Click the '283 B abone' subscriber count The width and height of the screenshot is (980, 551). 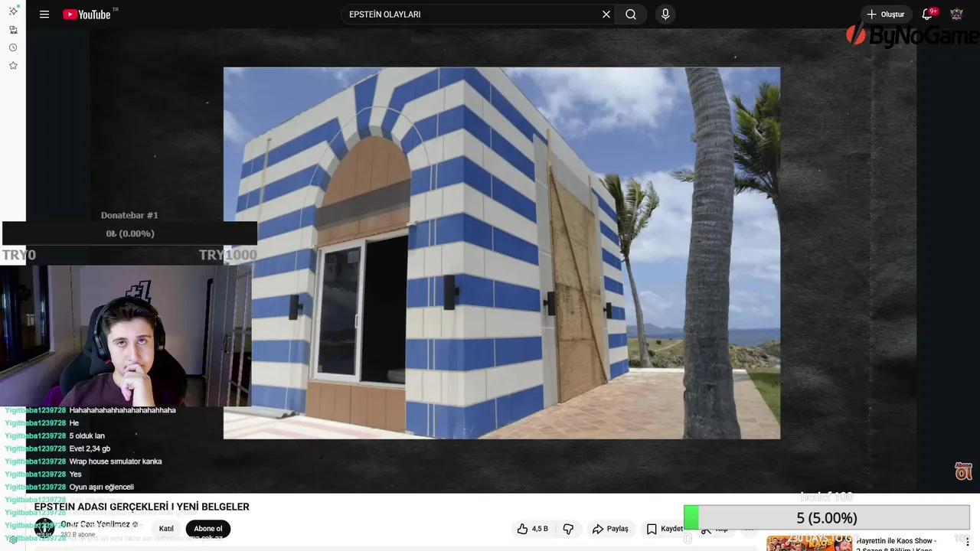click(77, 535)
